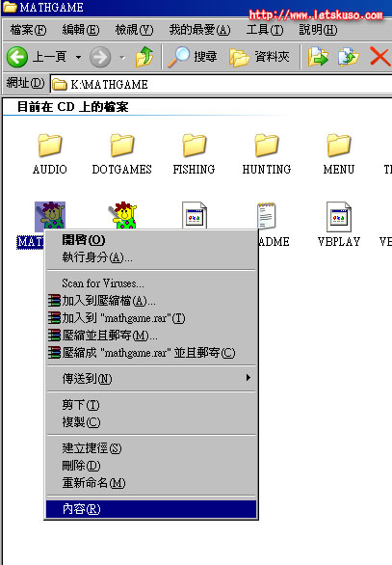Open back button history dropdown arrow
The width and height of the screenshot is (392, 565).
pos(78,57)
